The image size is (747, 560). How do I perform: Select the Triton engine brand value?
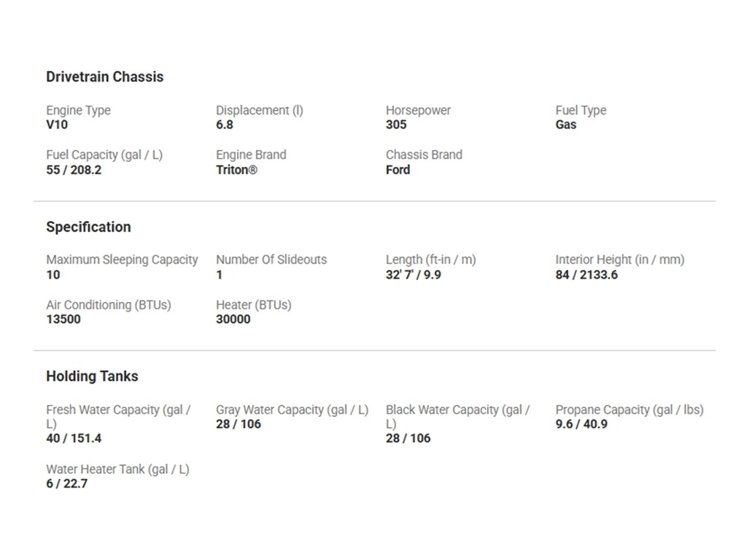(236, 170)
